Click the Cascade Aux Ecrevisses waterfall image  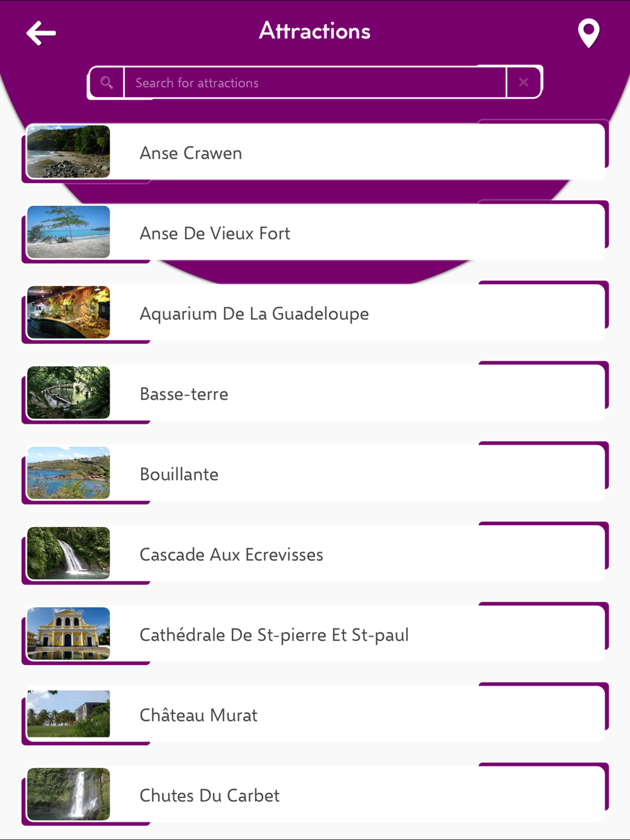(x=69, y=553)
